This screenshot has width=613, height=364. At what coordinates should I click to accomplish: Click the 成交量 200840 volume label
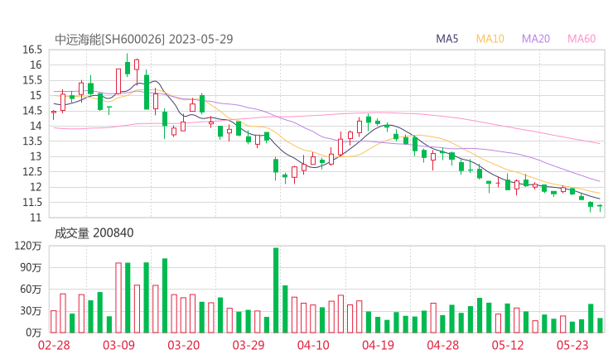(x=94, y=232)
